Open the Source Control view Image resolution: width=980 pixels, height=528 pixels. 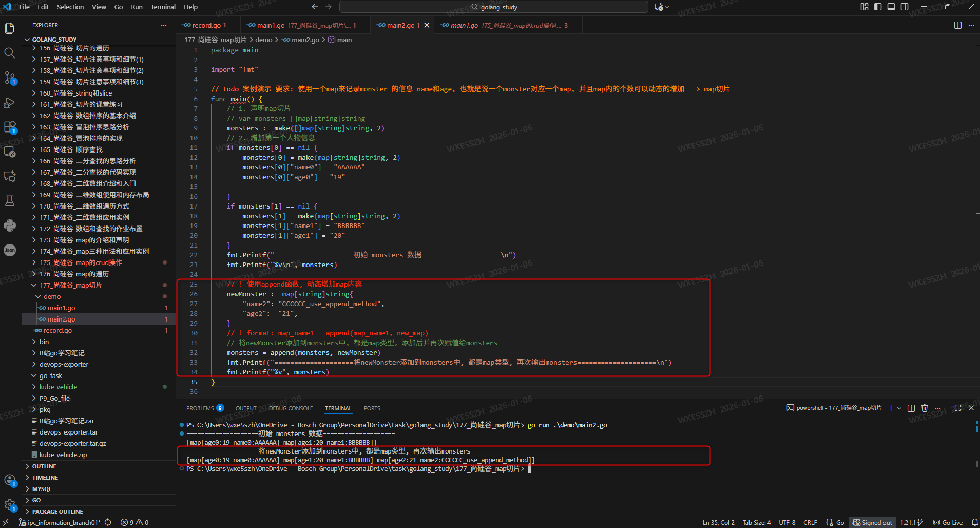(x=10, y=78)
